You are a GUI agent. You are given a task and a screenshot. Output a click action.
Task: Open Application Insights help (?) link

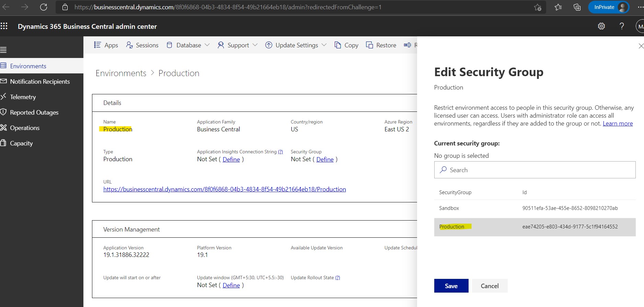(x=280, y=152)
